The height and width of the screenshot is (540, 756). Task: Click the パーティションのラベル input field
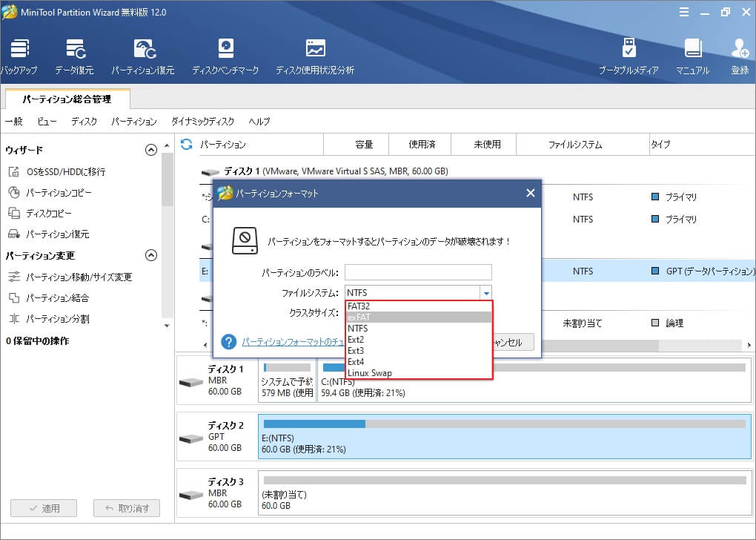(419, 271)
